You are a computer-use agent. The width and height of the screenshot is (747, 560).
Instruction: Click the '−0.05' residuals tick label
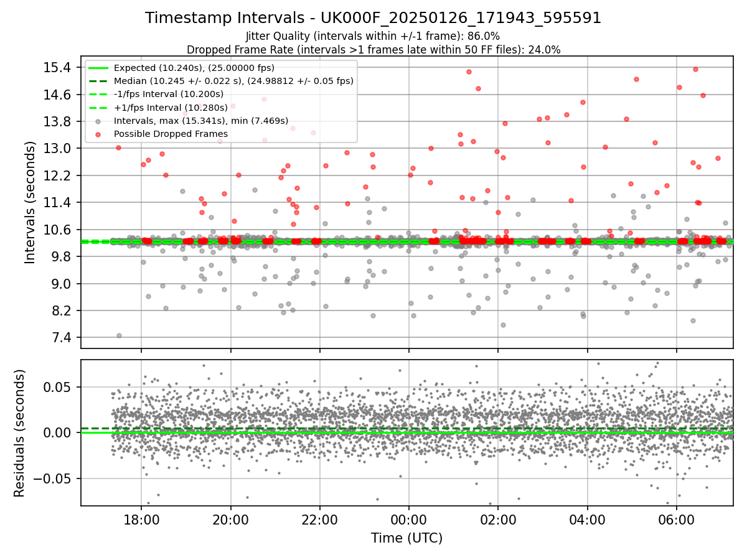(52, 478)
